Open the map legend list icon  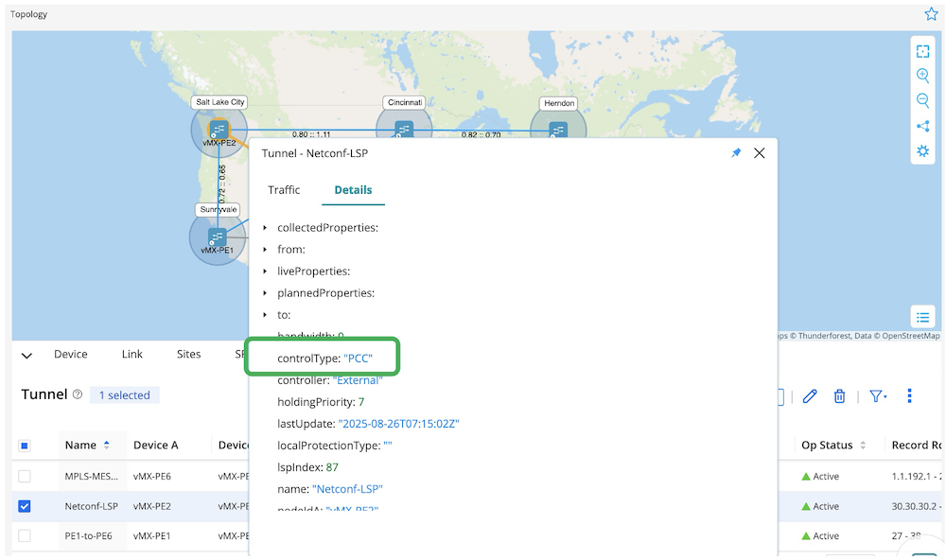click(x=922, y=317)
